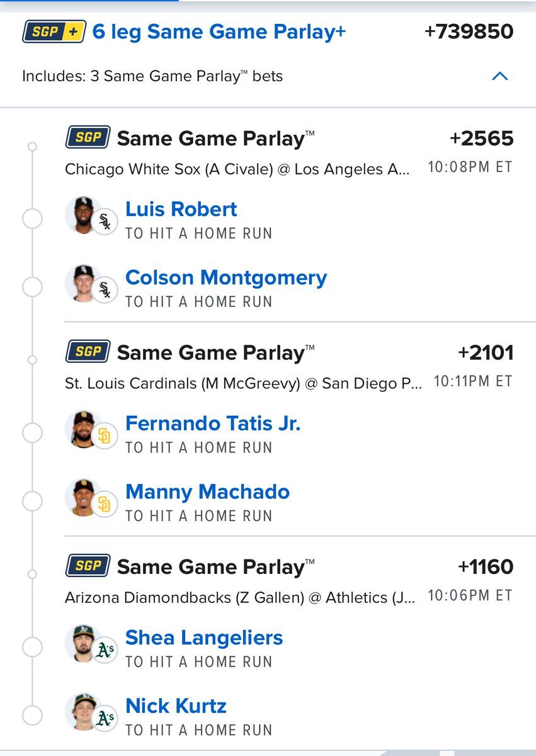Select the Luis Robert leg circle marker
The width and height of the screenshot is (536, 756).
[x=32, y=219]
